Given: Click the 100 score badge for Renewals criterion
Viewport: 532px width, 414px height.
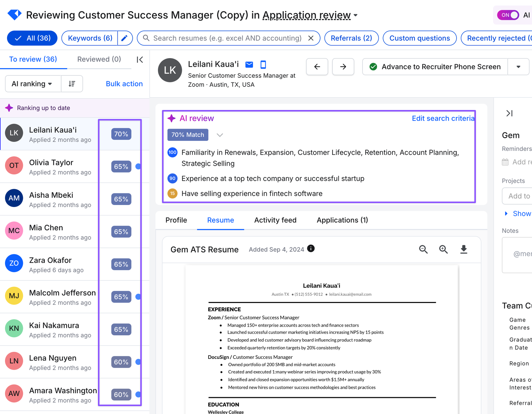Looking at the screenshot, I should click(x=172, y=153).
